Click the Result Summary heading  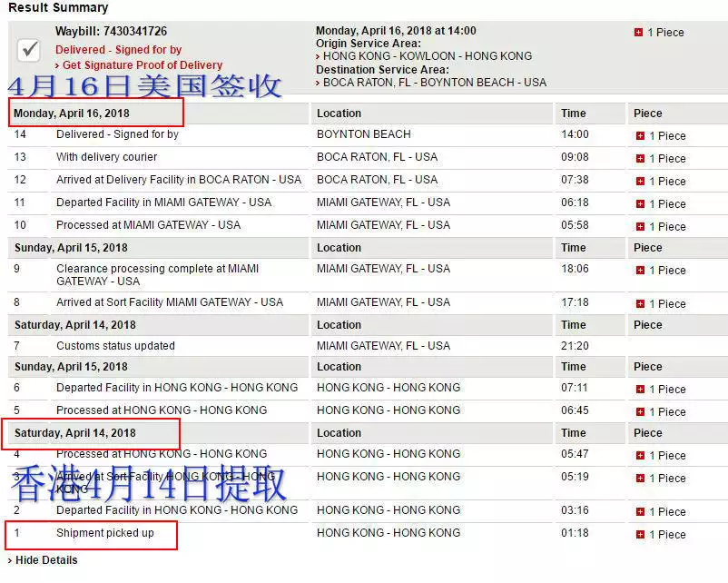coord(58,7)
